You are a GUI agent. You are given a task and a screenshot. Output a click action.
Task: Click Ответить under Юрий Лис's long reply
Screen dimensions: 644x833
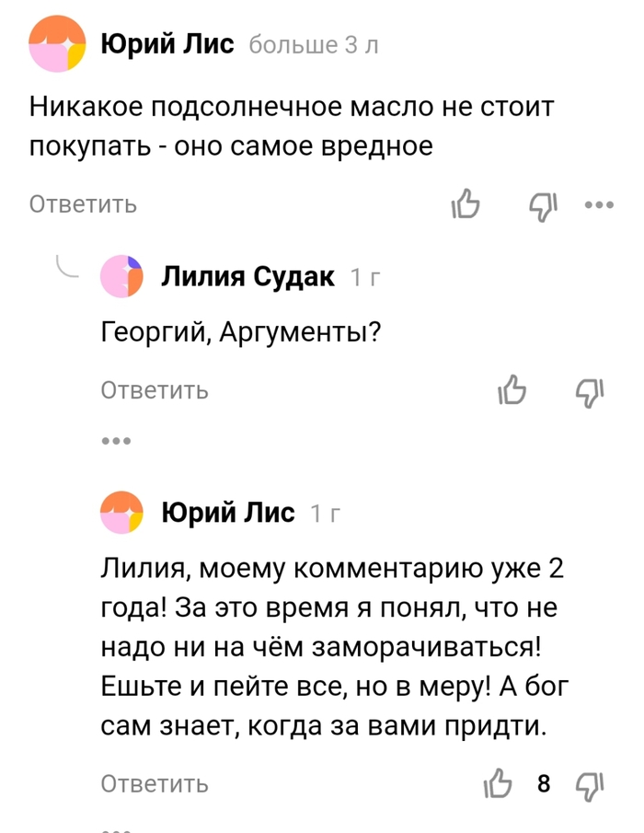(154, 783)
